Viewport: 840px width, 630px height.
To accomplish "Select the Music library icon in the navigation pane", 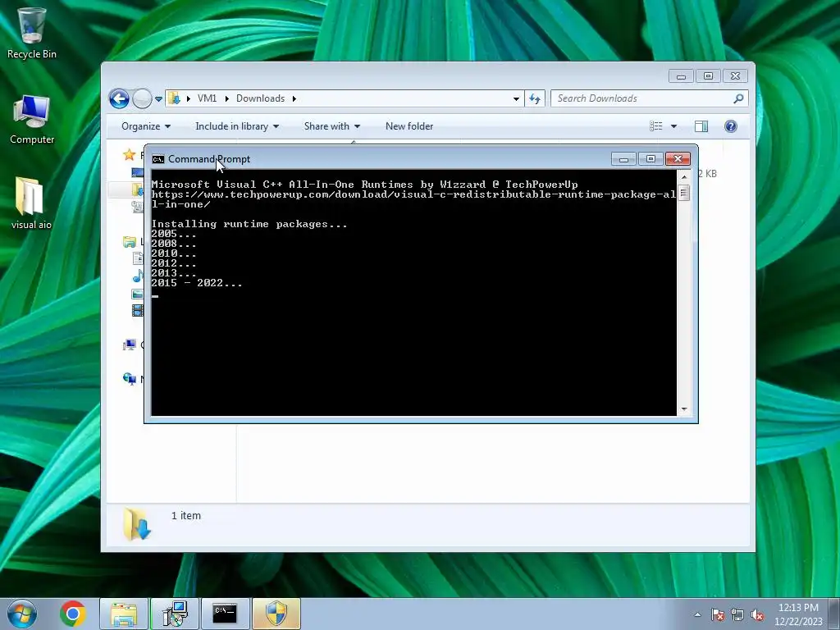I will [x=138, y=276].
